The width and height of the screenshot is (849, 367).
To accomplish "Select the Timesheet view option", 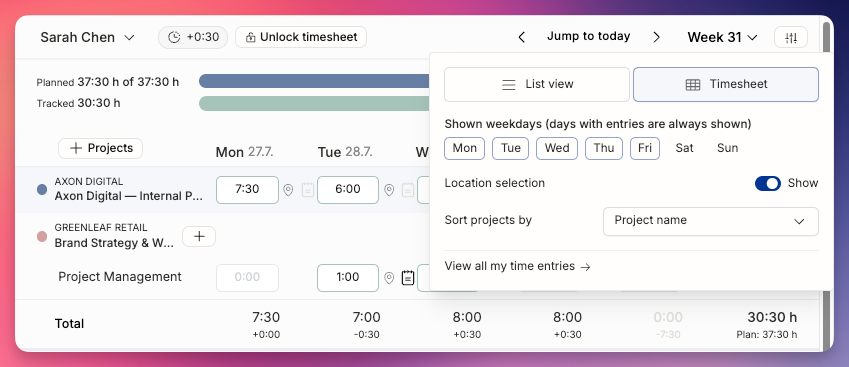I will pos(726,84).
